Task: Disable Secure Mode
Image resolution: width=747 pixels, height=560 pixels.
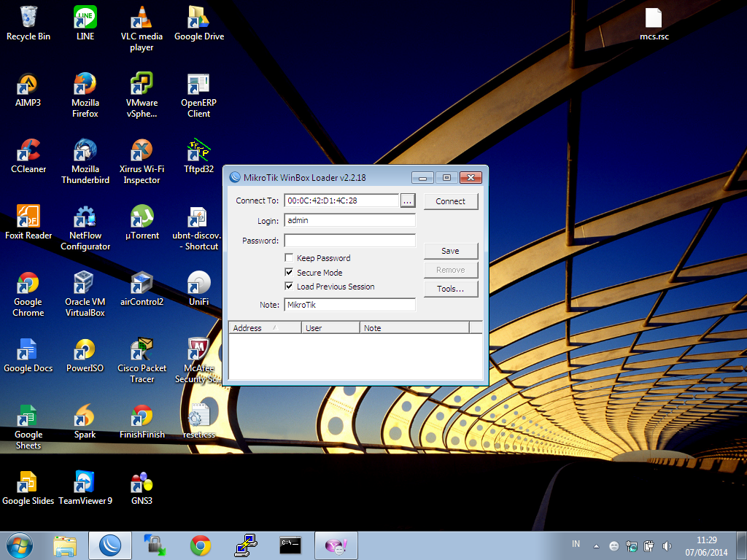Action: [289, 272]
